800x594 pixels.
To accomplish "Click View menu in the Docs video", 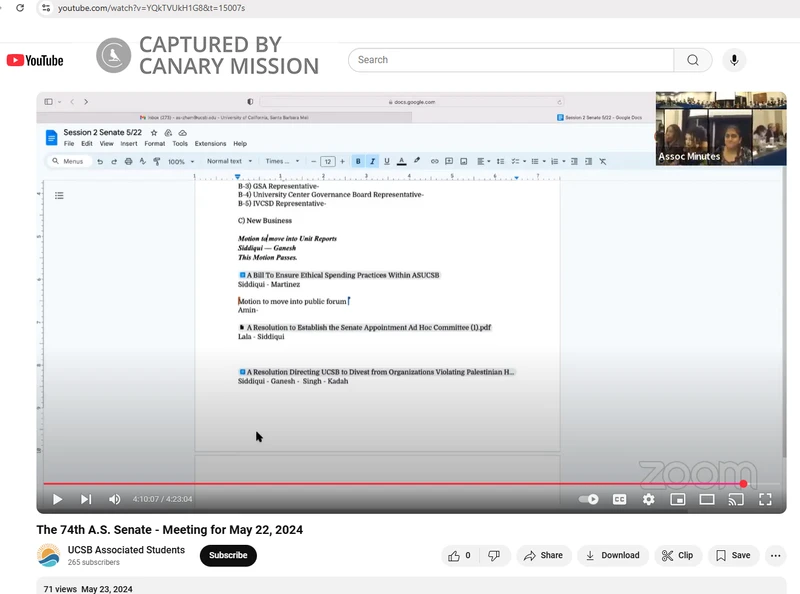I will (106, 143).
